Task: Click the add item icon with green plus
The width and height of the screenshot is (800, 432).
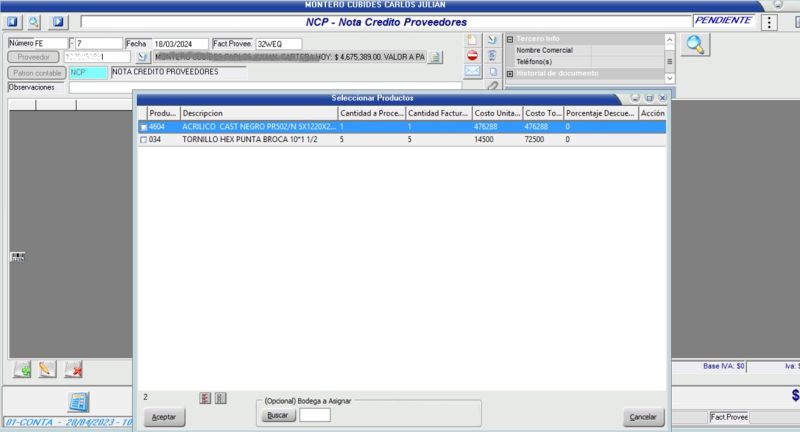Action: [x=22, y=369]
